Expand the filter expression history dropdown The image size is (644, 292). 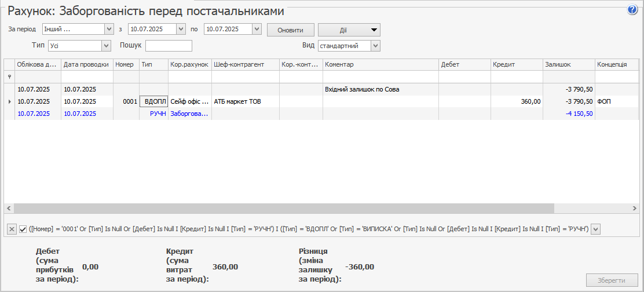[596, 229]
